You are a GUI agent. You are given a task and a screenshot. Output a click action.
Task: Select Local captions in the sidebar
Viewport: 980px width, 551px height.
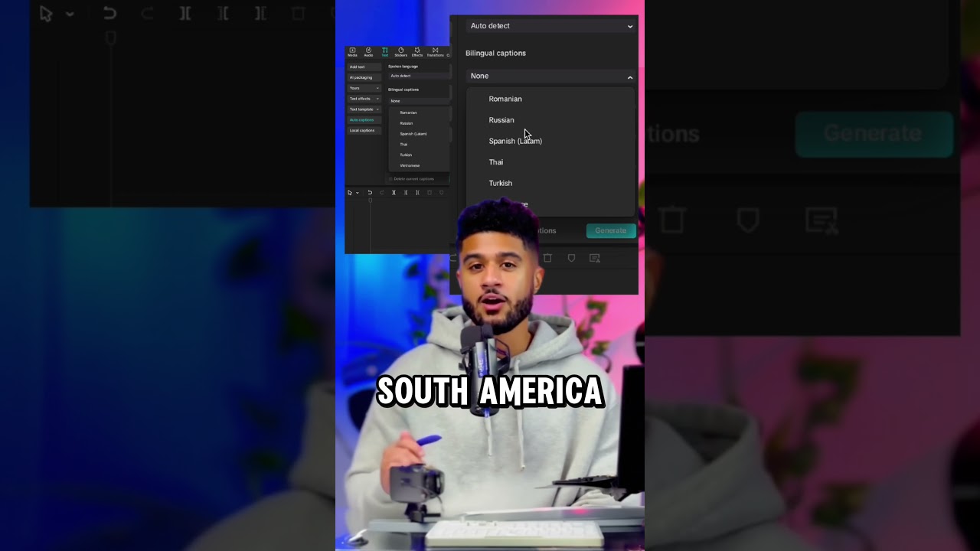tap(364, 131)
